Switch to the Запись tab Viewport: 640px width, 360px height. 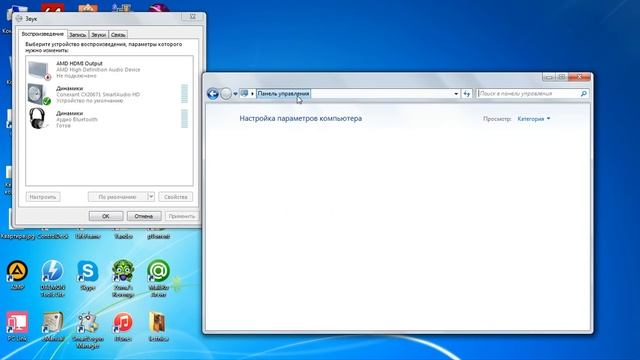pos(78,35)
